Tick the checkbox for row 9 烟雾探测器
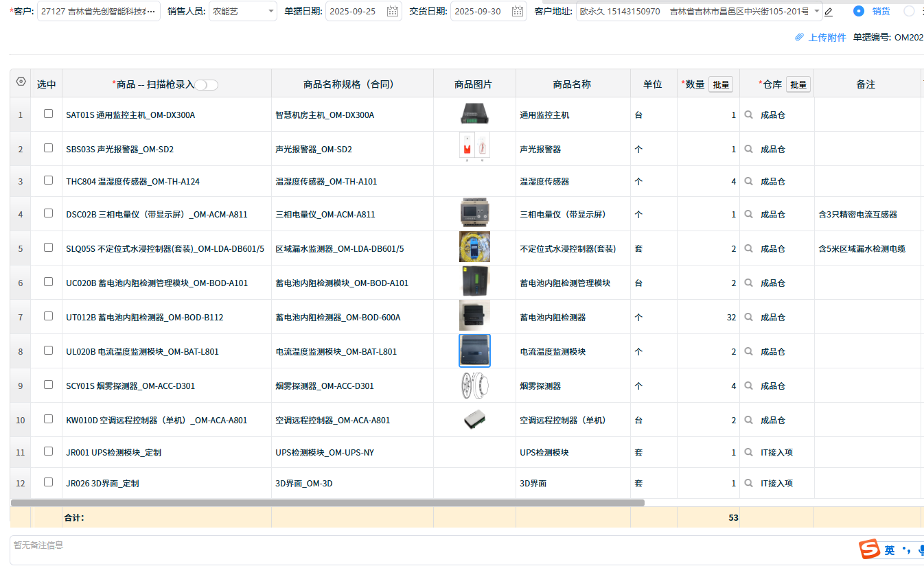The image size is (924, 566). pos(48,385)
